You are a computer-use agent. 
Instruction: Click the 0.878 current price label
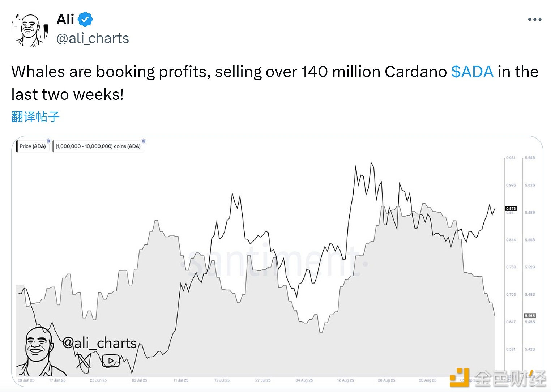click(511, 209)
